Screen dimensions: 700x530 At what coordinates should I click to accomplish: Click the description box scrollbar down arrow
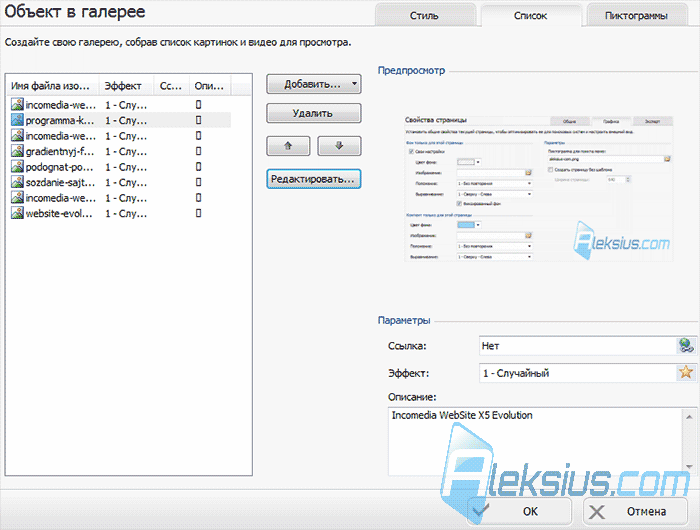click(x=689, y=467)
